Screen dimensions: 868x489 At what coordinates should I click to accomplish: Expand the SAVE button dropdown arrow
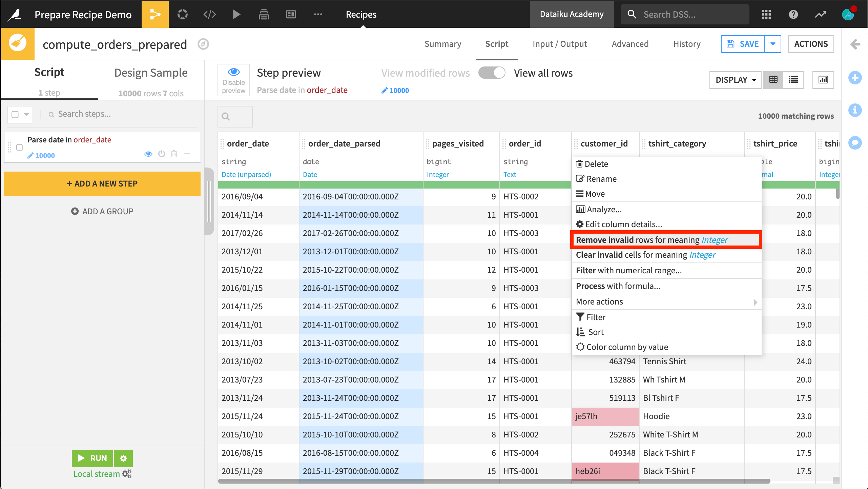point(772,44)
